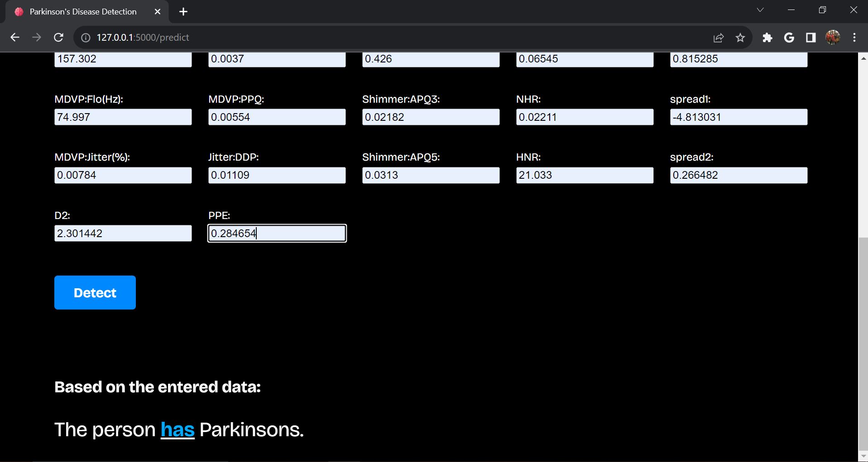868x462 pixels.
Task: Bookmark the page with the star icon
Action: pos(740,38)
